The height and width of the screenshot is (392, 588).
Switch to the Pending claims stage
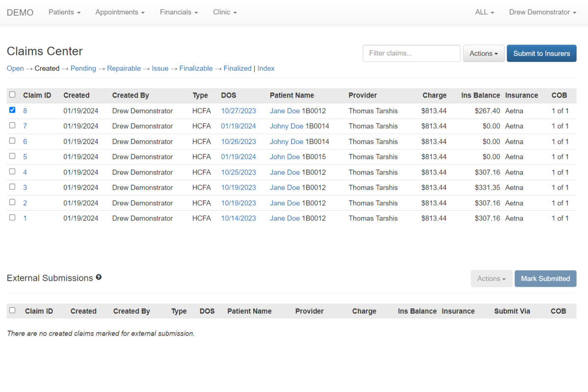tap(83, 68)
